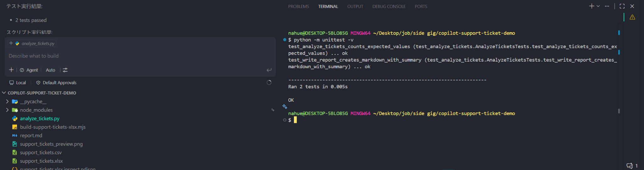
Task: Click the terminal cursor at empty prompt
Action: tap(295, 120)
